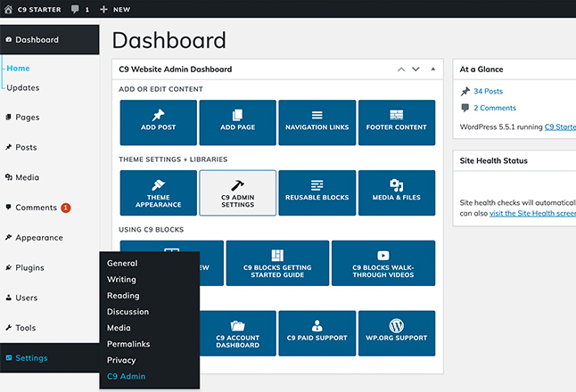Open the C9 Paid Support tile
Screen dimensions: 576x392
point(317,333)
